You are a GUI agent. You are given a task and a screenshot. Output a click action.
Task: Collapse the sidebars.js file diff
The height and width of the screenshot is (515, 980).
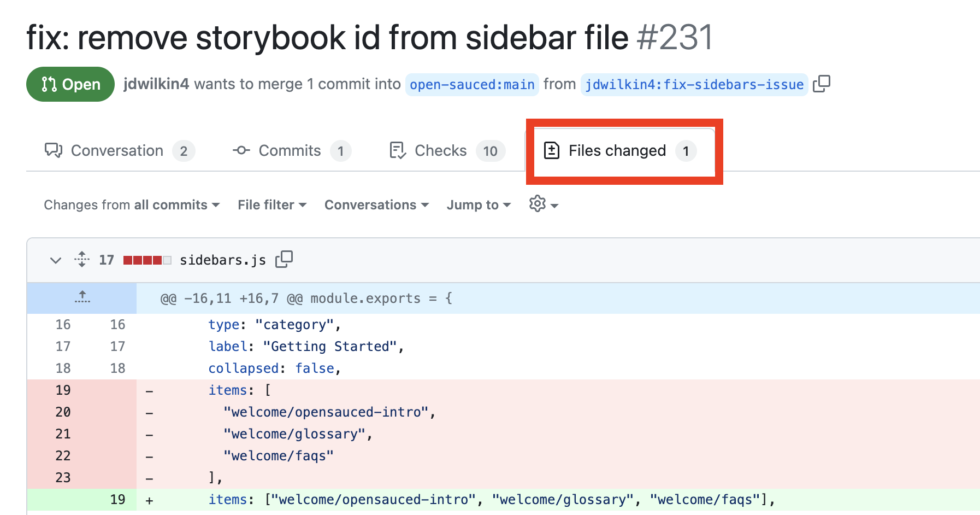[x=55, y=260]
